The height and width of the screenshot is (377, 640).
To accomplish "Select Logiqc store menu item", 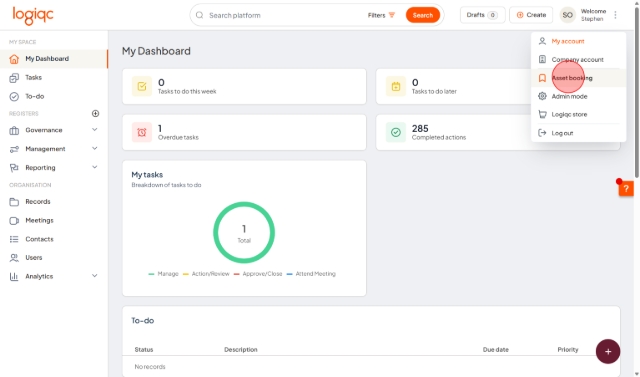I will point(578,115).
